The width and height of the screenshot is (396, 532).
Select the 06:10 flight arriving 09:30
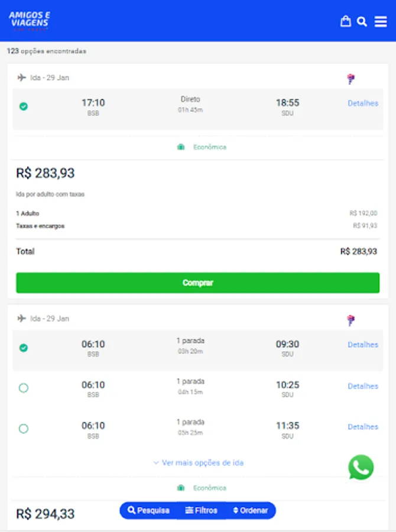(24, 348)
